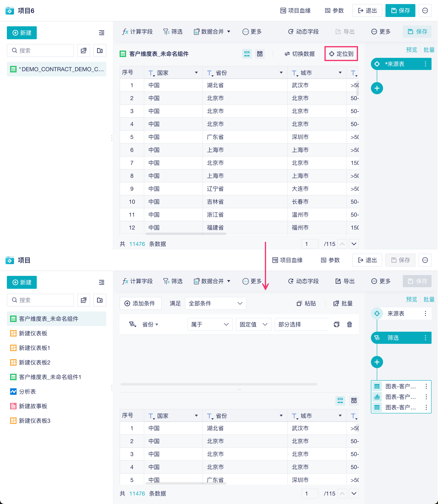The height and width of the screenshot is (504, 438).
Task: Click the 添加条件 button
Action: (140, 303)
